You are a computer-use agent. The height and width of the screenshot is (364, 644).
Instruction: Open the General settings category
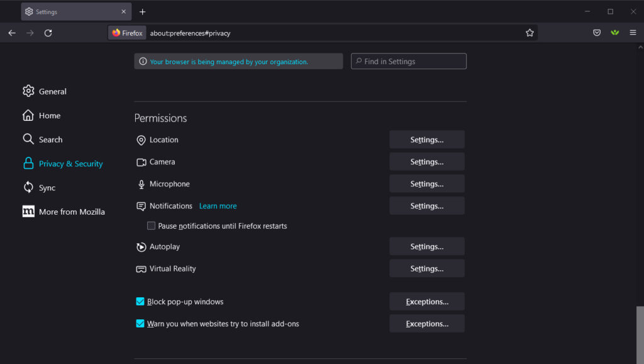(x=45, y=91)
